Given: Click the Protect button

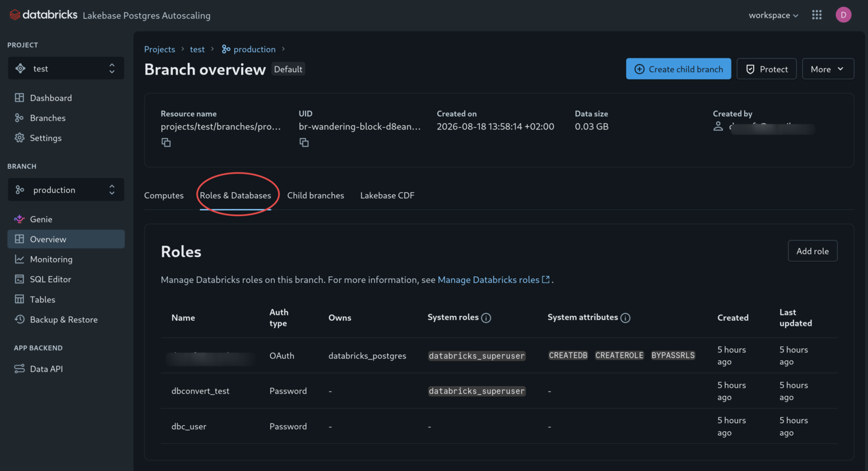Looking at the screenshot, I should point(766,69).
